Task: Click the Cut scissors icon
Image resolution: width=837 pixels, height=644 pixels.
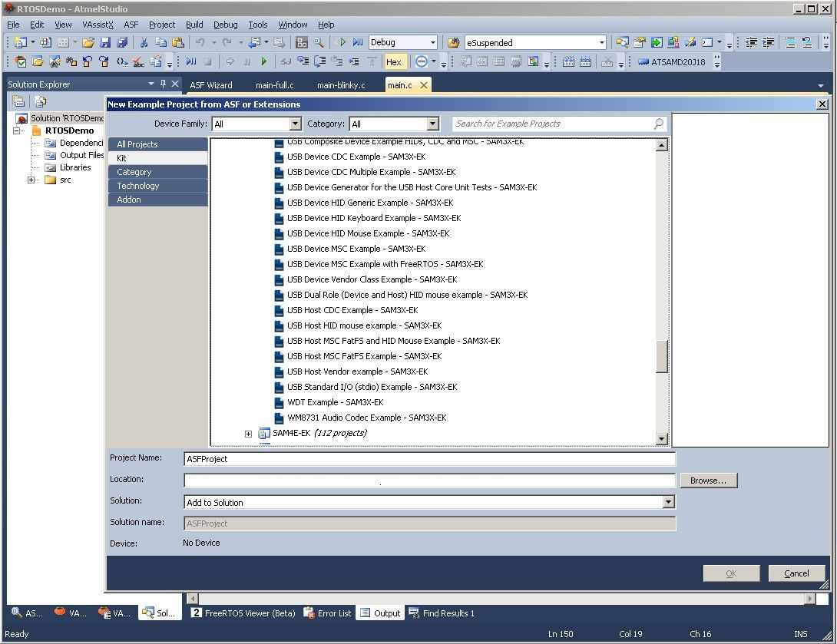Action: tap(144, 43)
